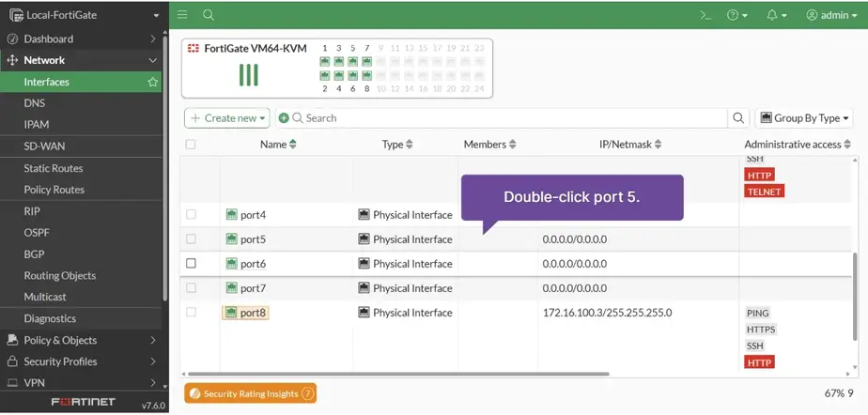
Task: Sort by the IP/Netmask column arrows
Action: [658, 145]
